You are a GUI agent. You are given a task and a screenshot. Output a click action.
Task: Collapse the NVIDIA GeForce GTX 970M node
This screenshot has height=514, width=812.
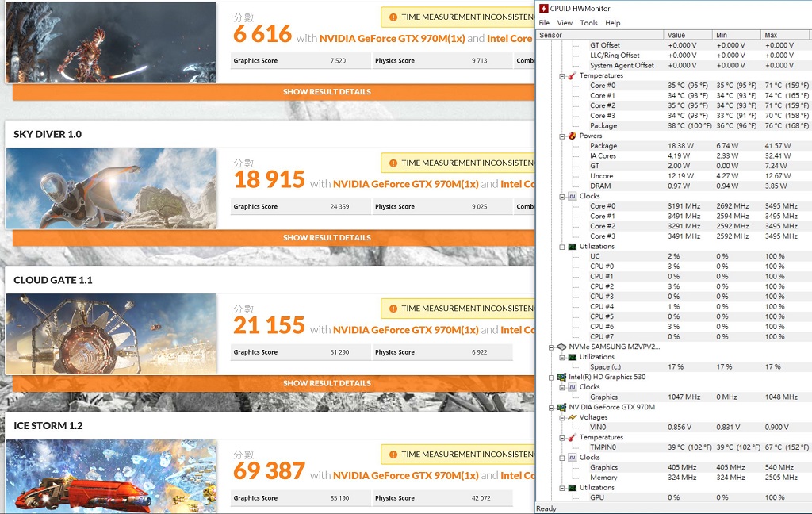[x=552, y=407]
